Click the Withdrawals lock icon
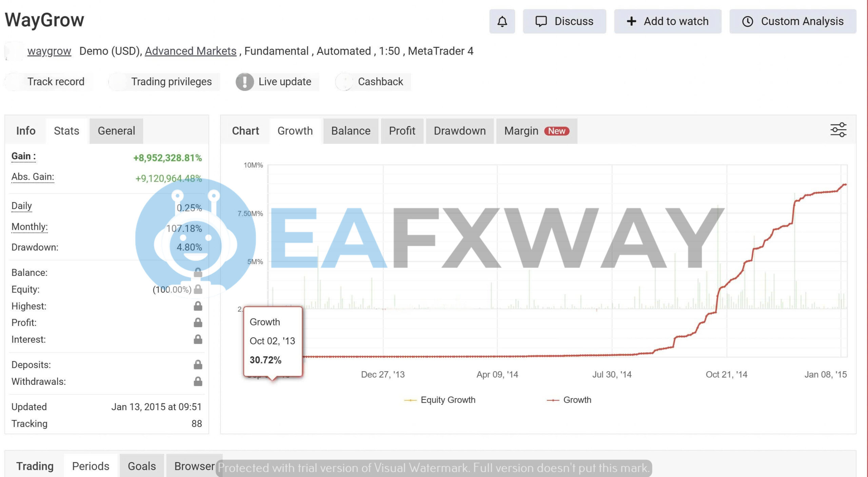This screenshot has width=868, height=477. click(198, 382)
